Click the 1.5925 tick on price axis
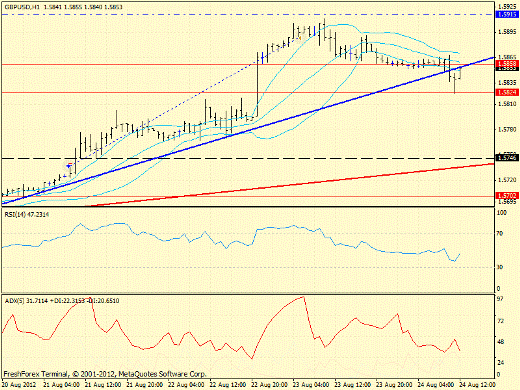Image resolution: width=520 pixels, height=390 pixels. [507, 6]
